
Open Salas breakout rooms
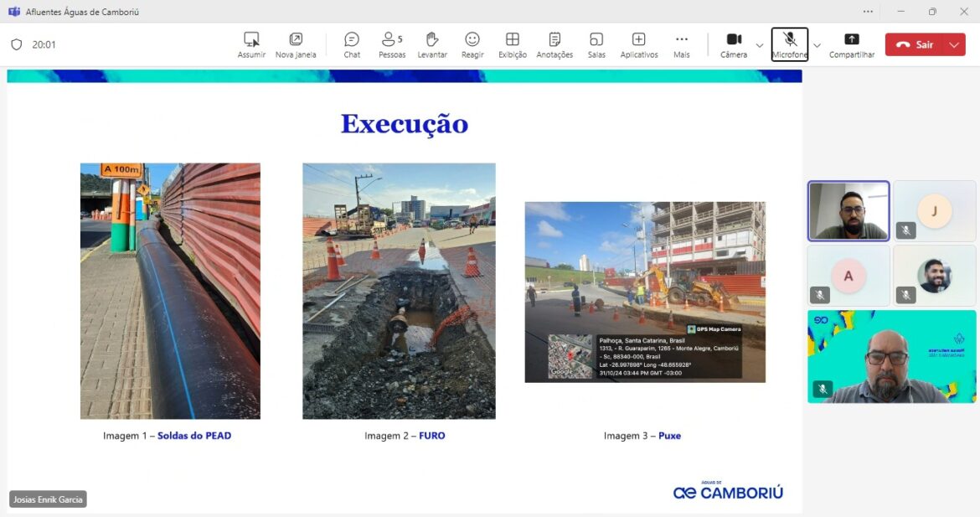click(596, 44)
